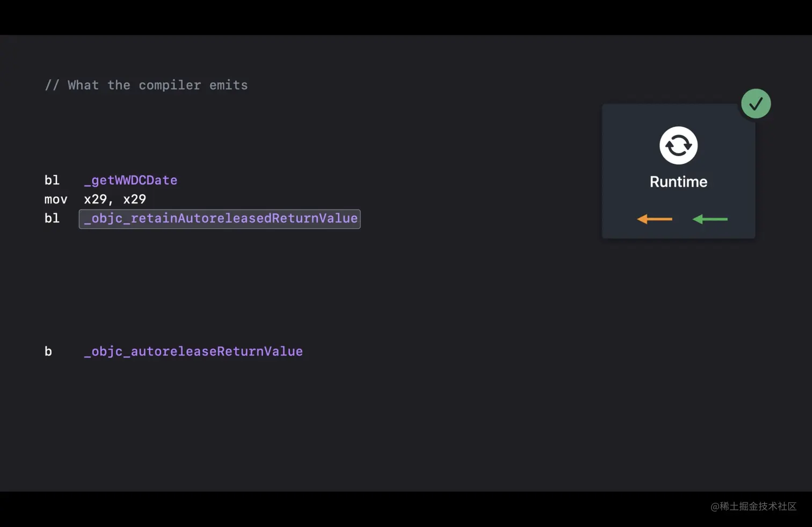
Task: Click the mov instruction mnemonic
Action: point(56,200)
